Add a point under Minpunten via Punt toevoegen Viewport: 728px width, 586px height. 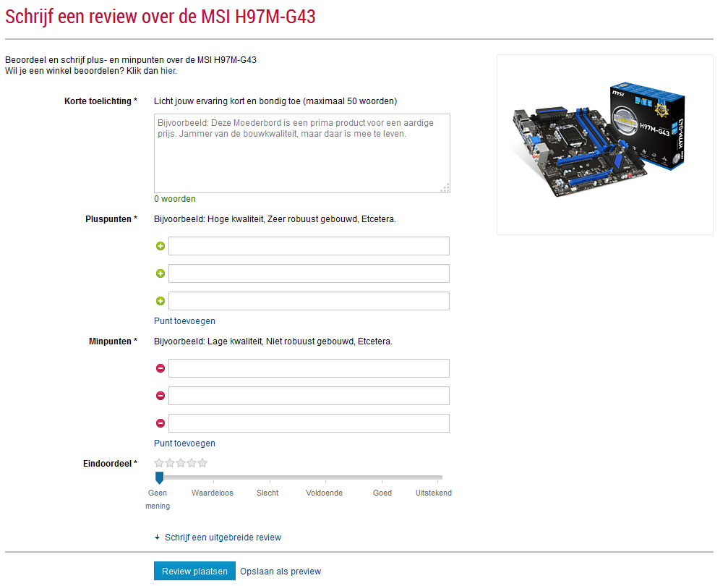[x=185, y=443]
